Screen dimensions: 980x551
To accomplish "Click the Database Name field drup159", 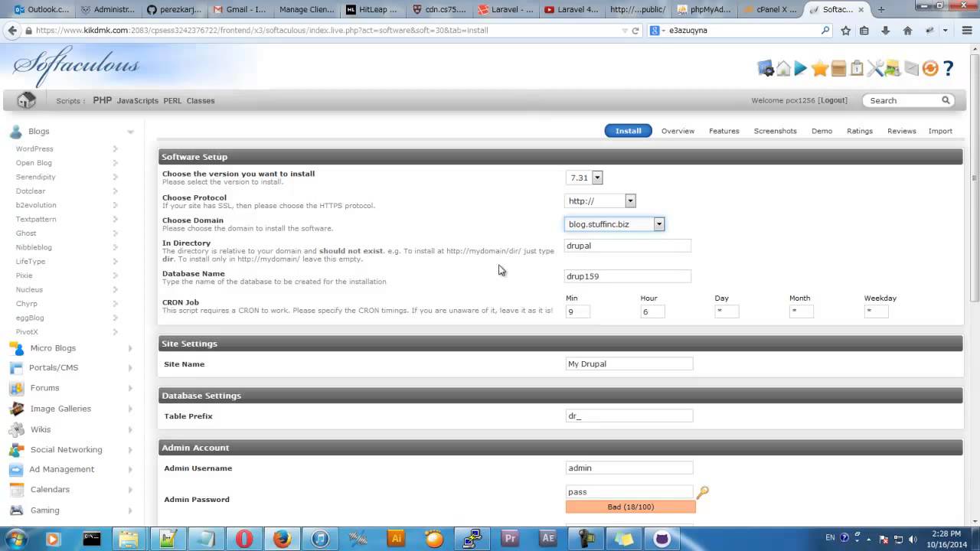I will click(x=628, y=276).
